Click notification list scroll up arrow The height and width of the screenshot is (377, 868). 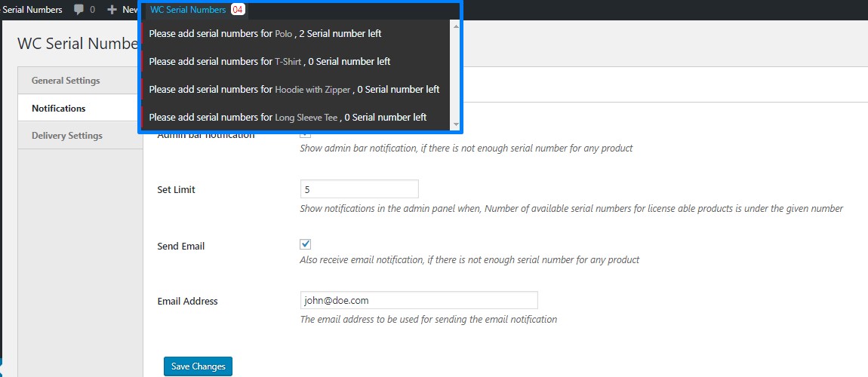[456, 26]
